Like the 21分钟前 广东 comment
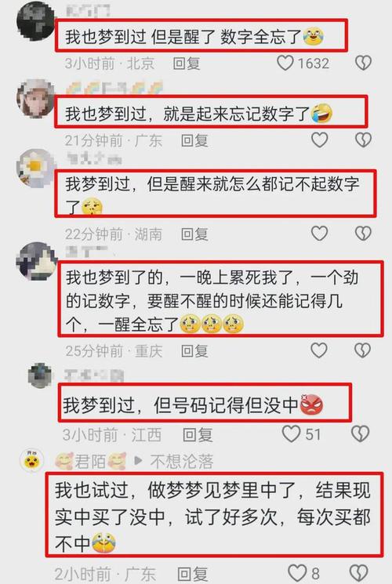The width and height of the screenshot is (392, 584). [319, 140]
